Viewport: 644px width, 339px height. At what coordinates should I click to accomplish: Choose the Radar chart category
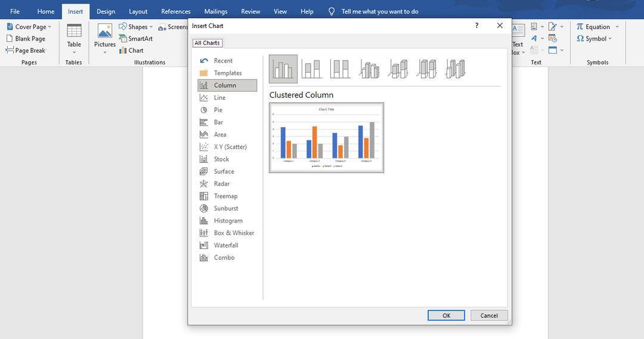pyautogui.click(x=227, y=184)
